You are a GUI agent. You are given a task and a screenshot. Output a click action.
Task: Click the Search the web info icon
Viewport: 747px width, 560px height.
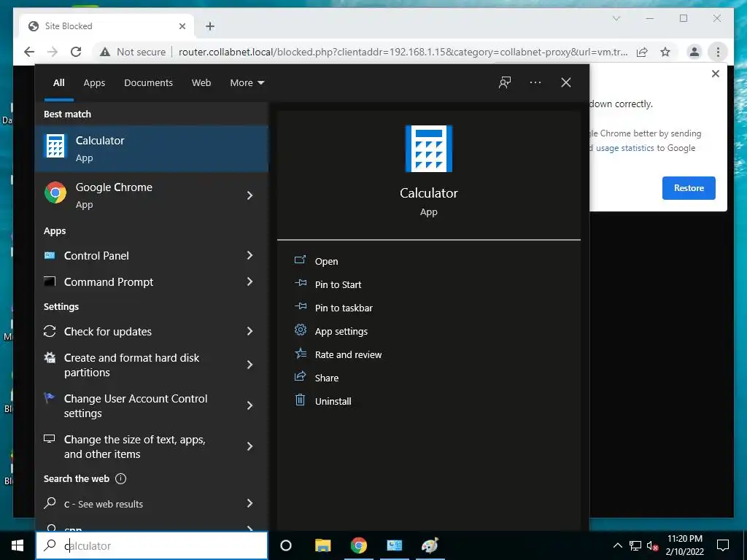(121, 478)
